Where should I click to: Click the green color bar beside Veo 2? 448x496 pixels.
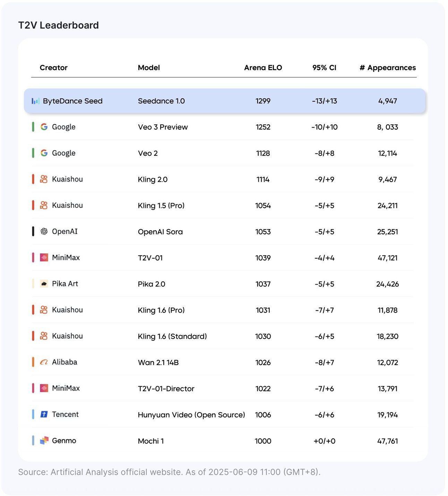point(33,153)
